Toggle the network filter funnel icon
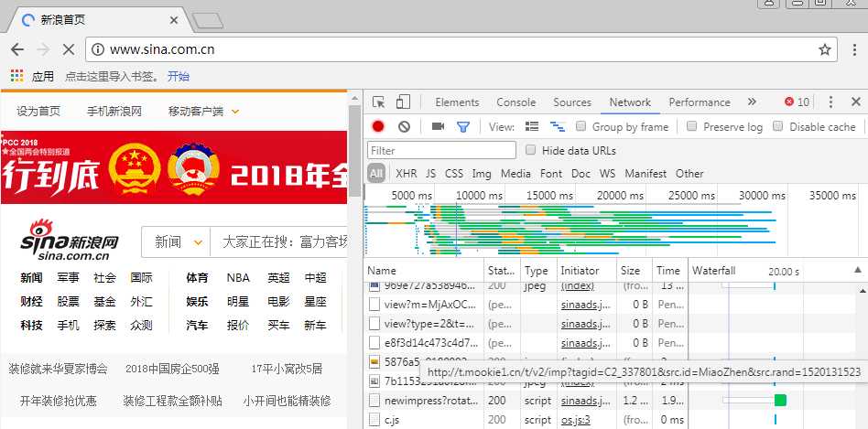This screenshot has width=868, height=429. (x=463, y=126)
